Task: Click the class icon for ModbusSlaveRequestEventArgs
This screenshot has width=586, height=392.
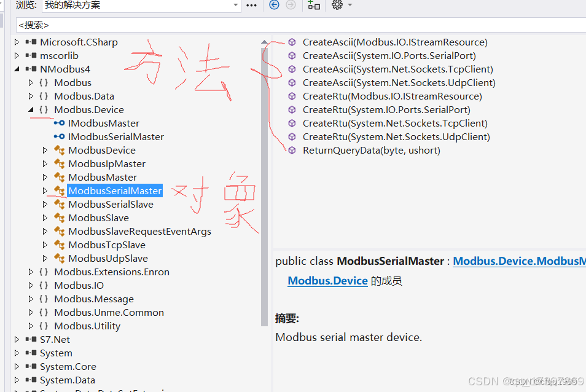Action: 59,231
